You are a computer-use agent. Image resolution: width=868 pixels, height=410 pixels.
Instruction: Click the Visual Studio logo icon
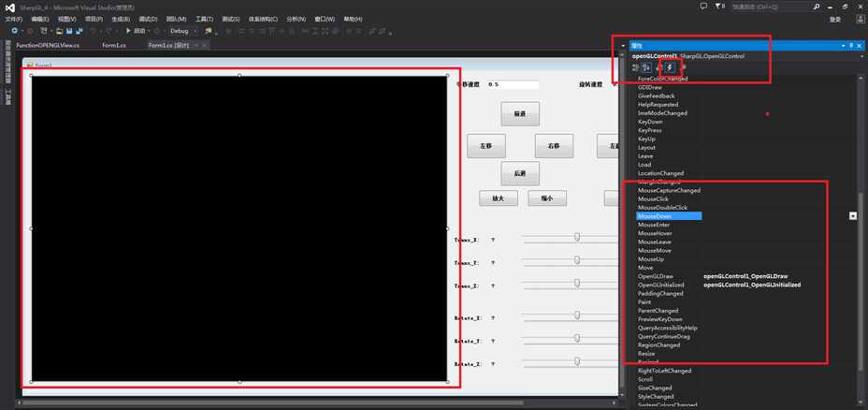tap(11, 7)
